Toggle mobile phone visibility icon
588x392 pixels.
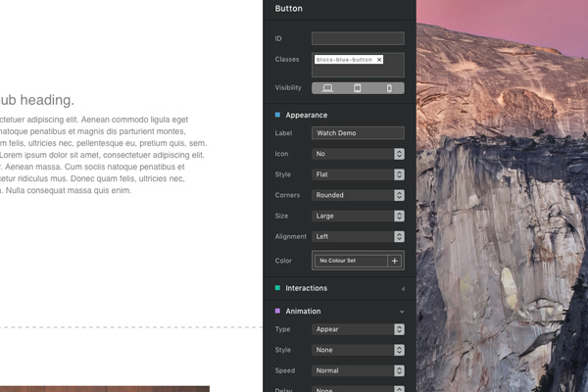tap(389, 88)
